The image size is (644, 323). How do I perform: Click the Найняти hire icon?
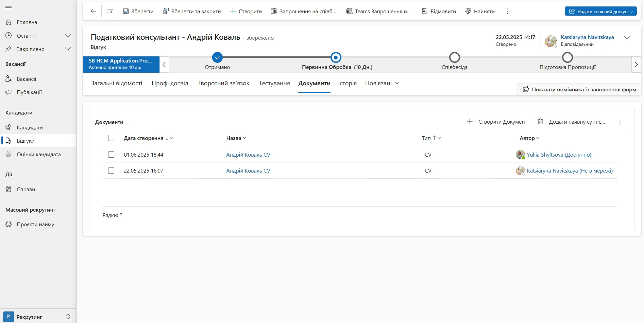click(x=468, y=11)
